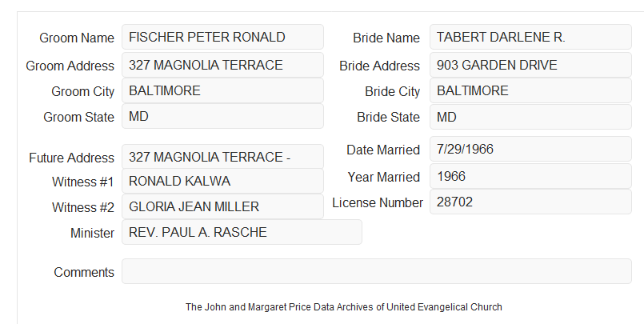The width and height of the screenshot is (644, 324).
Task: Select the Future Address input
Action: pos(222,157)
